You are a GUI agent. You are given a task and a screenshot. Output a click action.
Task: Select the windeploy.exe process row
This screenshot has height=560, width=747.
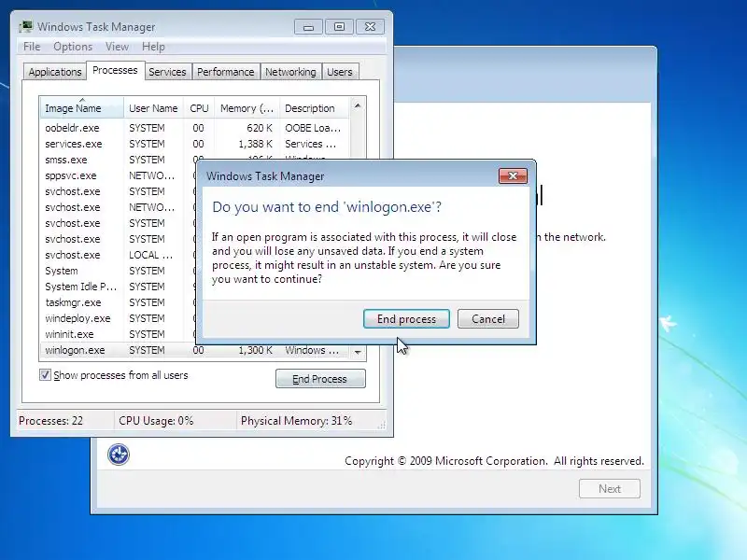119,318
